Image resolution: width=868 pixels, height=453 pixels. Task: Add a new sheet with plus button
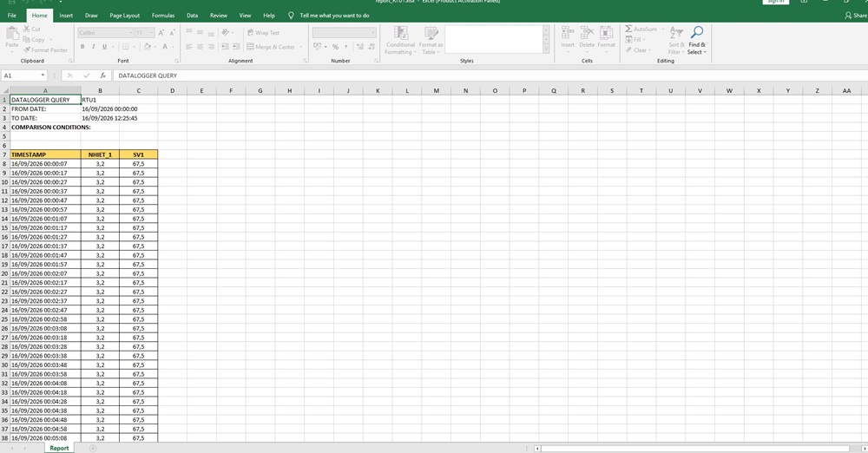click(93, 448)
